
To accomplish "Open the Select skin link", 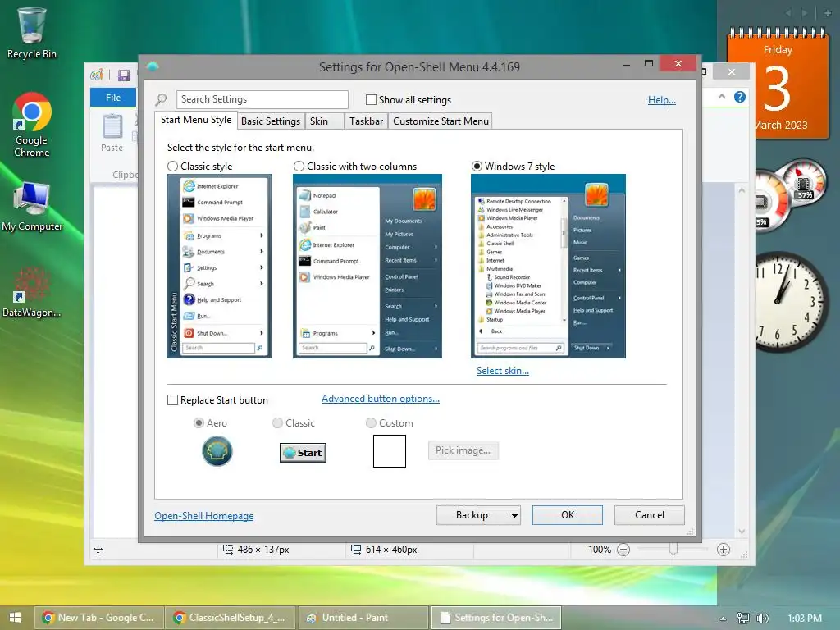I will tap(503, 371).
